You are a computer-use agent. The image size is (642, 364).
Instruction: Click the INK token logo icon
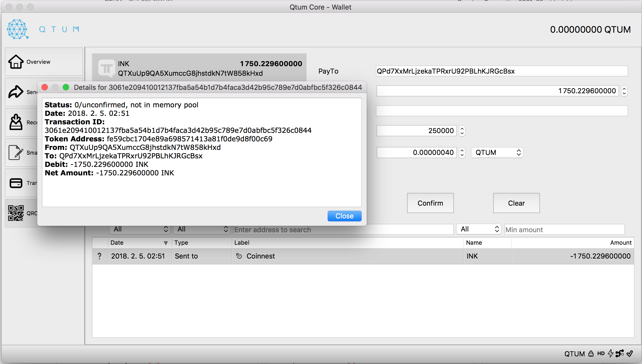click(107, 69)
